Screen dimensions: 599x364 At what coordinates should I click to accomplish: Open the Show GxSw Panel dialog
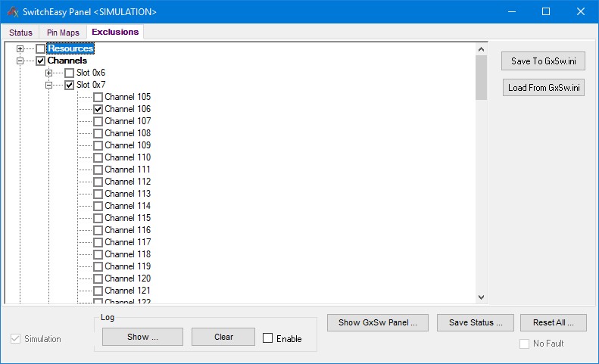377,322
